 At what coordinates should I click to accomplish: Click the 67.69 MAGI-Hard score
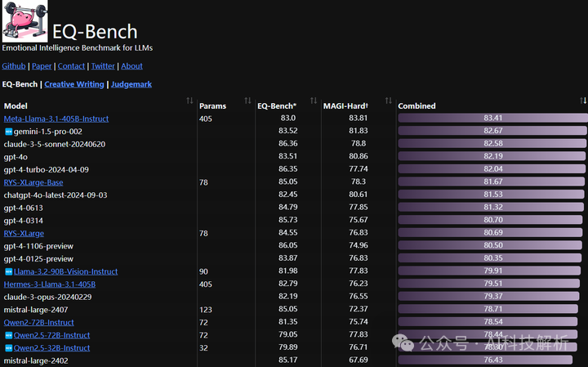(x=359, y=360)
